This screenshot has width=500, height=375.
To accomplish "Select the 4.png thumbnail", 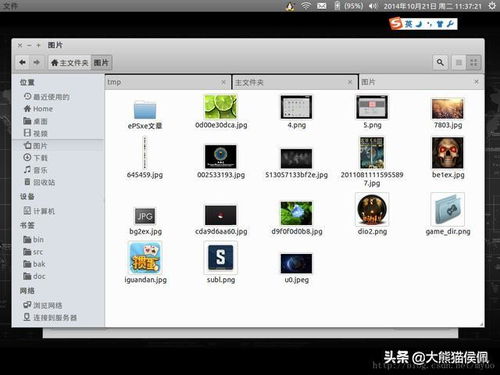I will click(296, 107).
